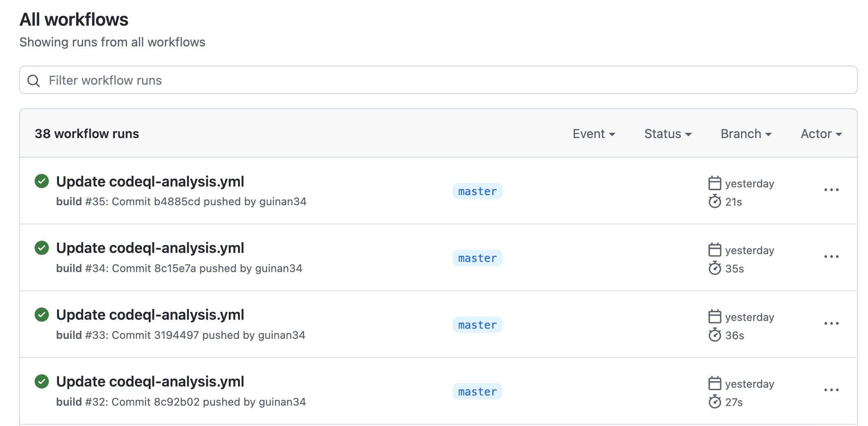Screen dimensions: 868x426
Task: Open the build #35 workflow run details
Action: 151,181
